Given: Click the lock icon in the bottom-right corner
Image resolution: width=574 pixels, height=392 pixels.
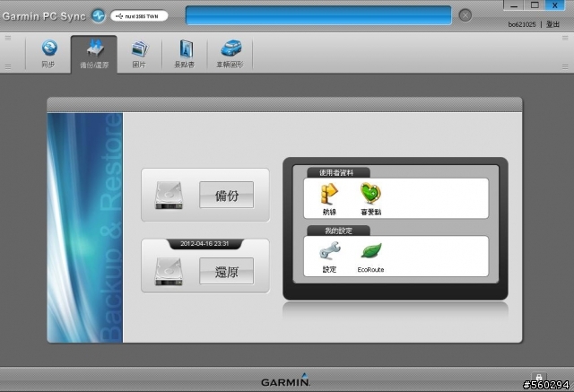Looking at the screenshot, I should pos(538,378).
